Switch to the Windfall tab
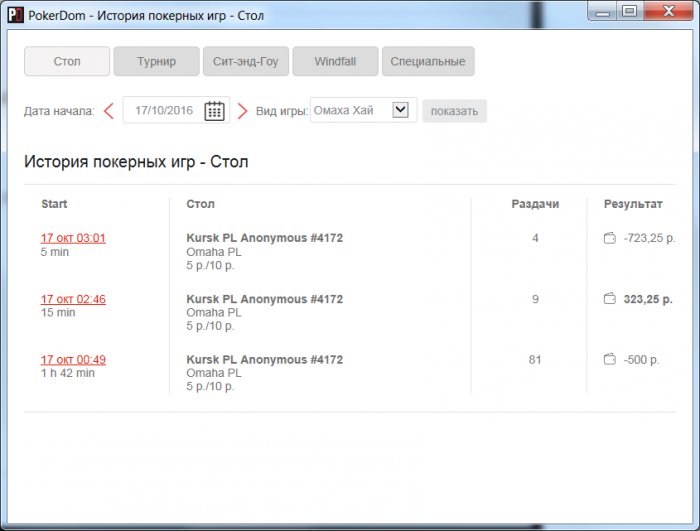This screenshot has width=700, height=531. [x=335, y=61]
